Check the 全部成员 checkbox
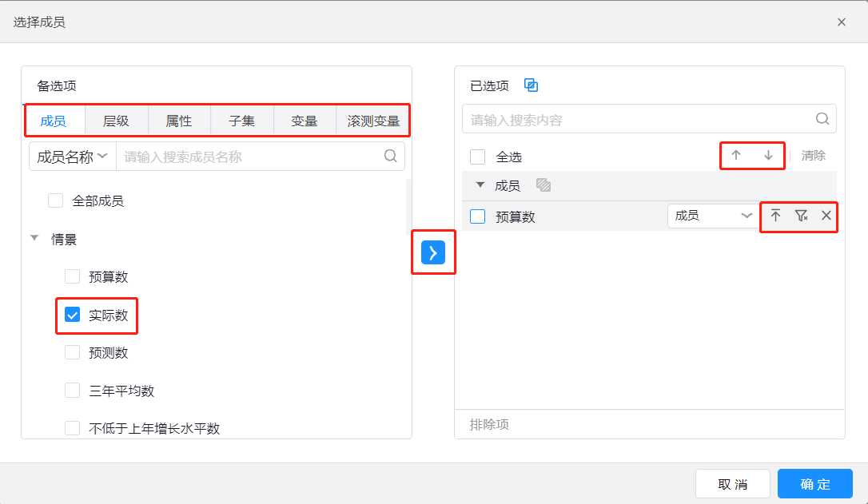The height and width of the screenshot is (504, 868). point(55,200)
